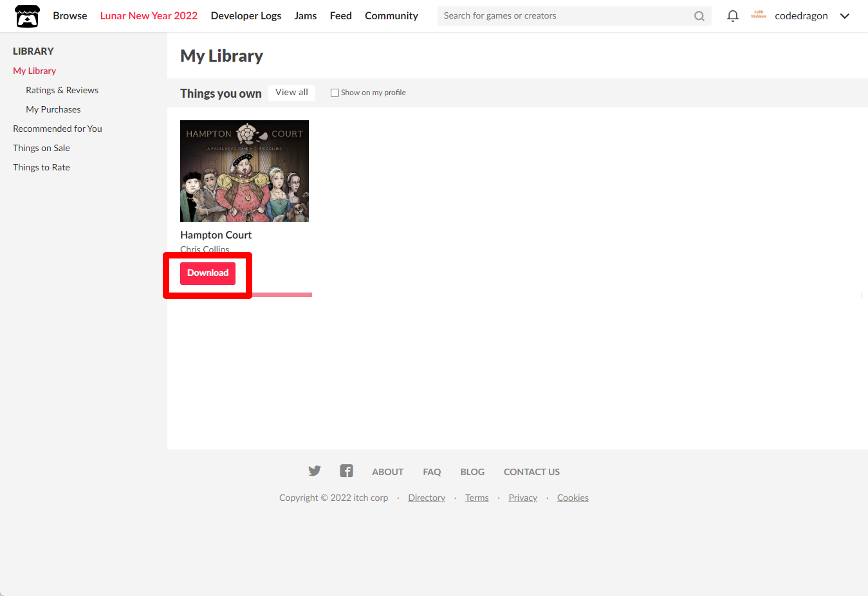The image size is (868, 596).
Task: Go to Developer Logs
Action: coord(246,15)
